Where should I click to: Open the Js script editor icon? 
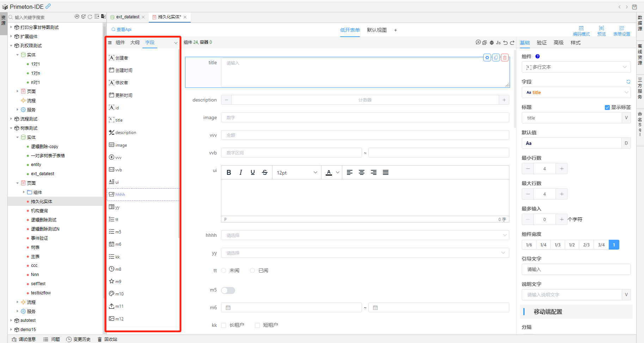tap(498, 43)
